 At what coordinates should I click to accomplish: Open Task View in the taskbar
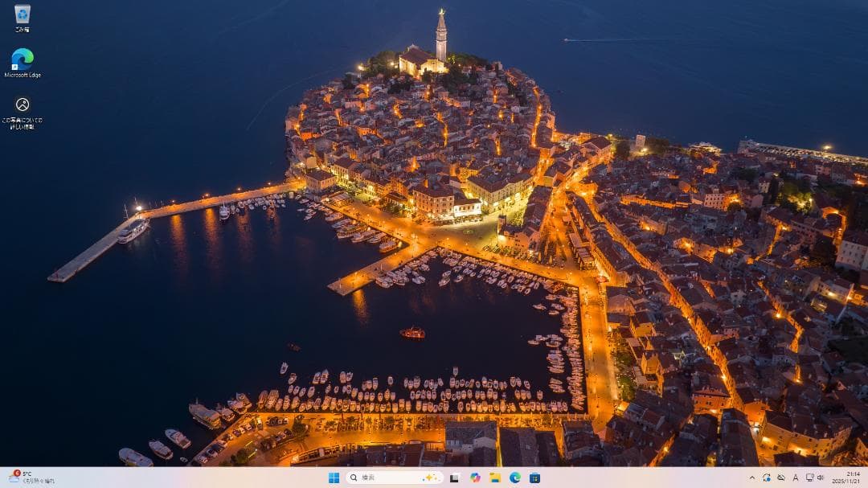(455, 478)
